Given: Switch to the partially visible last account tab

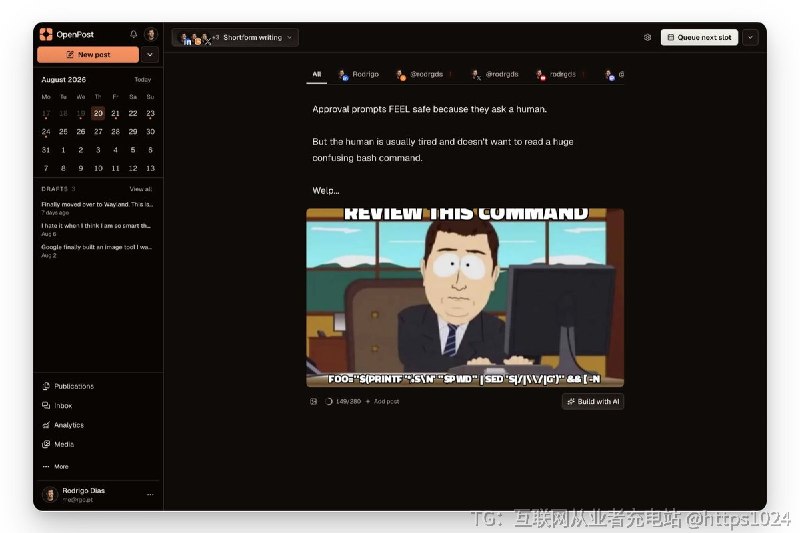Looking at the screenshot, I should pos(614,74).
